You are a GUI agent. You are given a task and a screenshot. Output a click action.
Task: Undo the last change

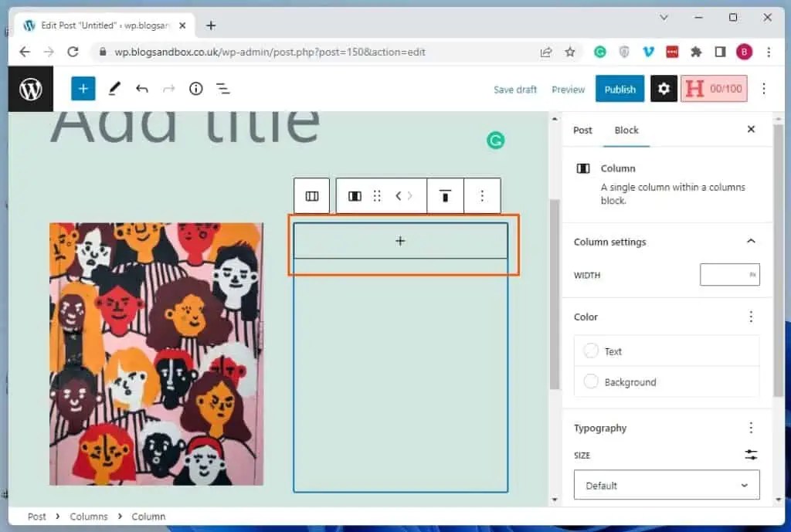click(142, 88)
